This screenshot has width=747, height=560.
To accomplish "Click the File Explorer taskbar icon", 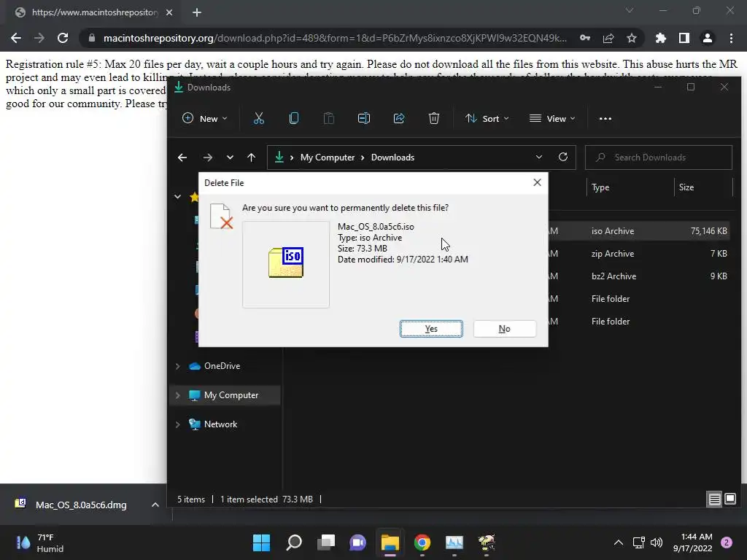I will (390, 542).
